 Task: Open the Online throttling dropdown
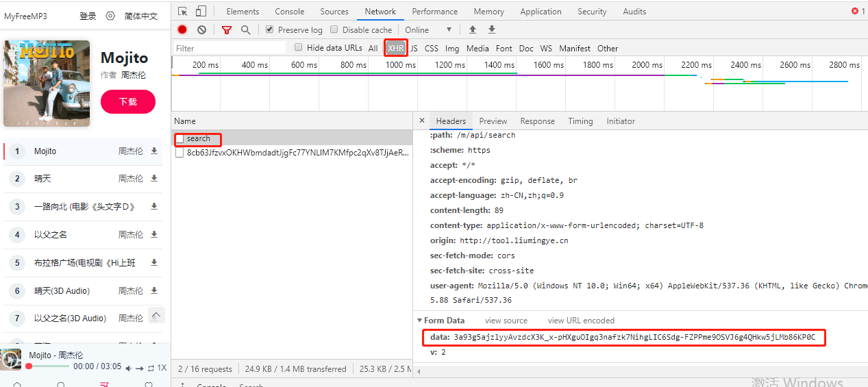click(x=428, y=30)
